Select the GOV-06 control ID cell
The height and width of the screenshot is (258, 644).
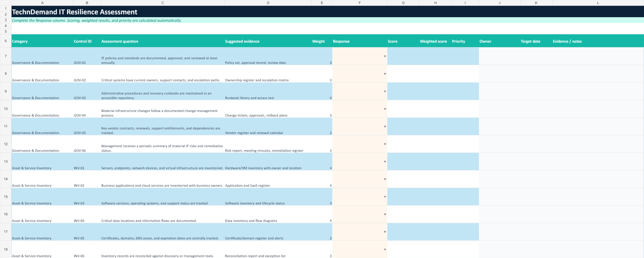[x=87, y=144]
